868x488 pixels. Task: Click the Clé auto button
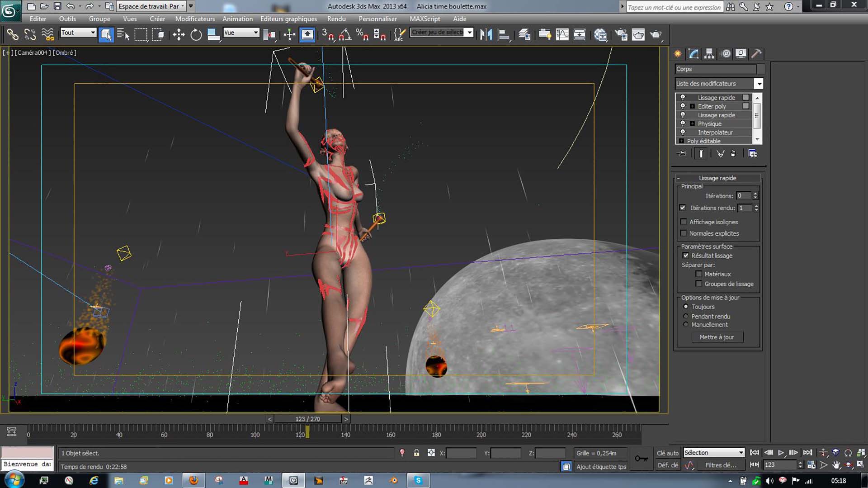667,453
